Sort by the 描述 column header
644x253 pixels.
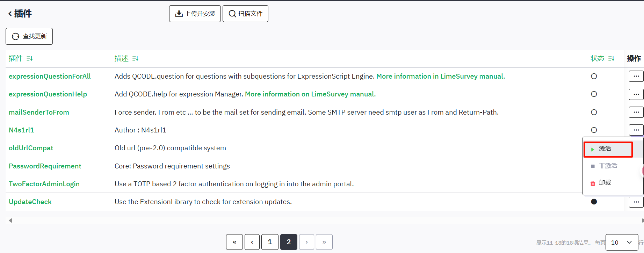coord(126,58)
